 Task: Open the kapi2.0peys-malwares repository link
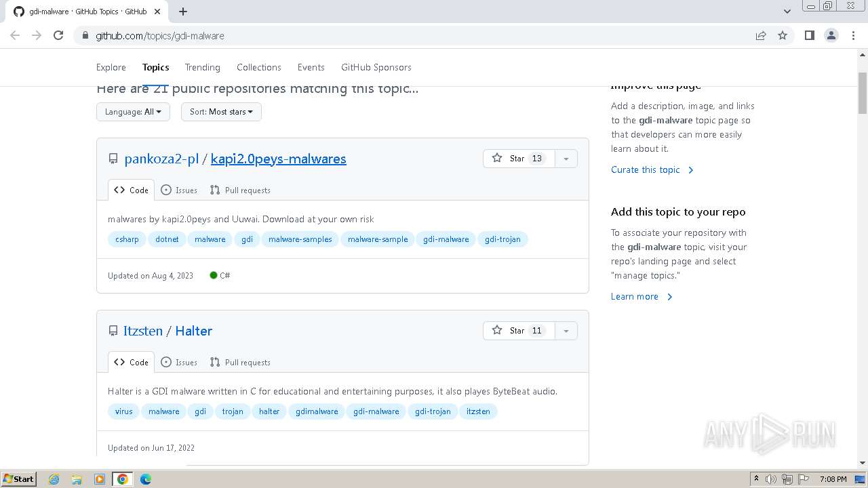click(279, 159)
